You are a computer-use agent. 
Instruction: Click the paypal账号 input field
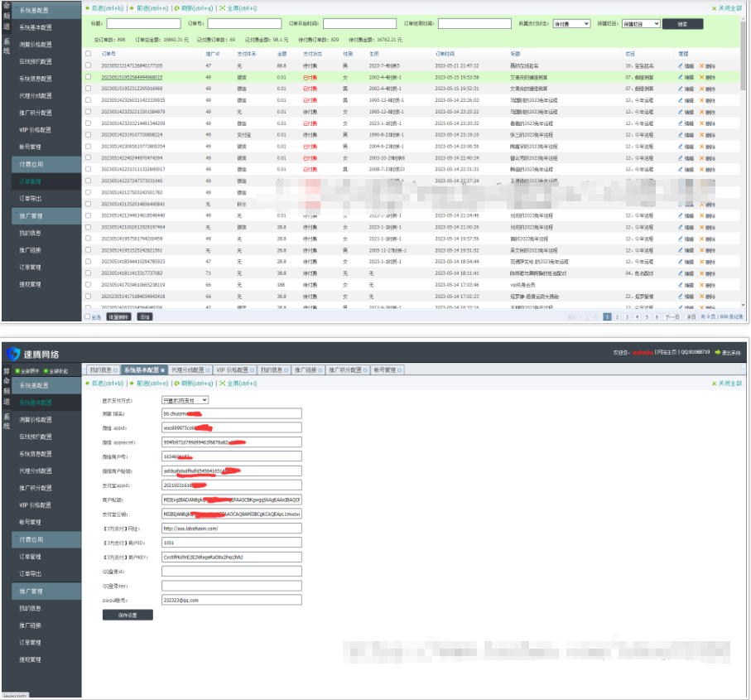[x=232, y=600]
